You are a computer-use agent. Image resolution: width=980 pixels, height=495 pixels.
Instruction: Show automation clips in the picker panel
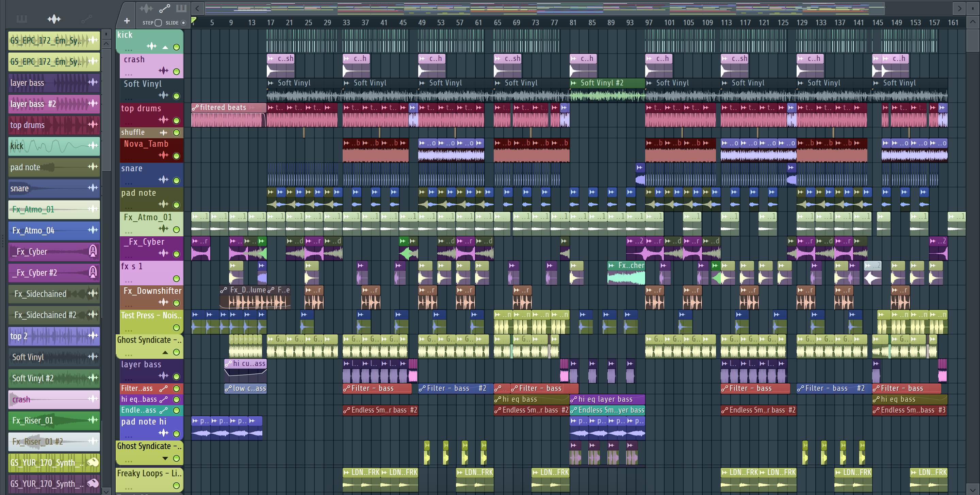point(86,19)
